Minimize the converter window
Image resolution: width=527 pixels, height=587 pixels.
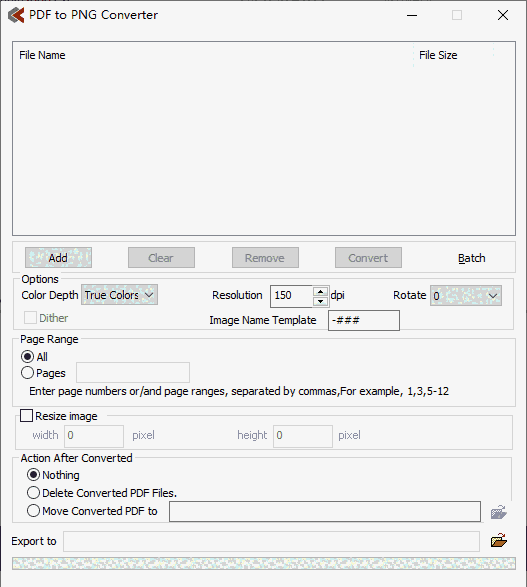[x=412, y=15]
